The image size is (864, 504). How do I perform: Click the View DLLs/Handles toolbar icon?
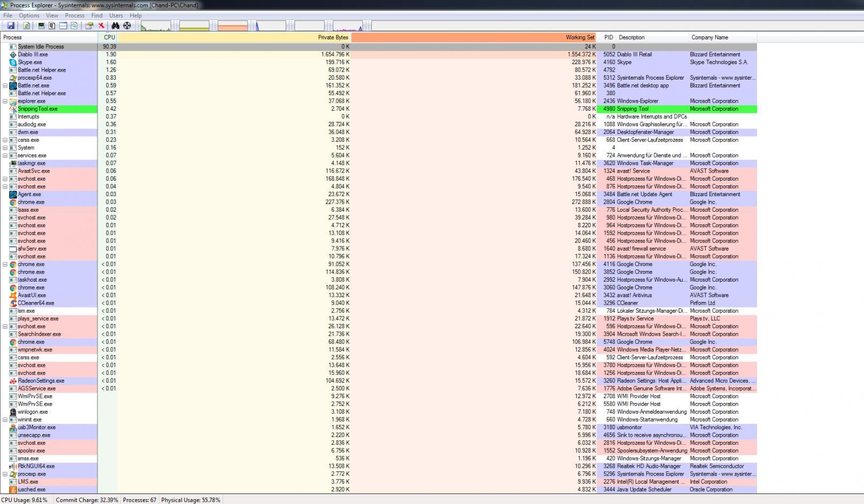point(74,26)
